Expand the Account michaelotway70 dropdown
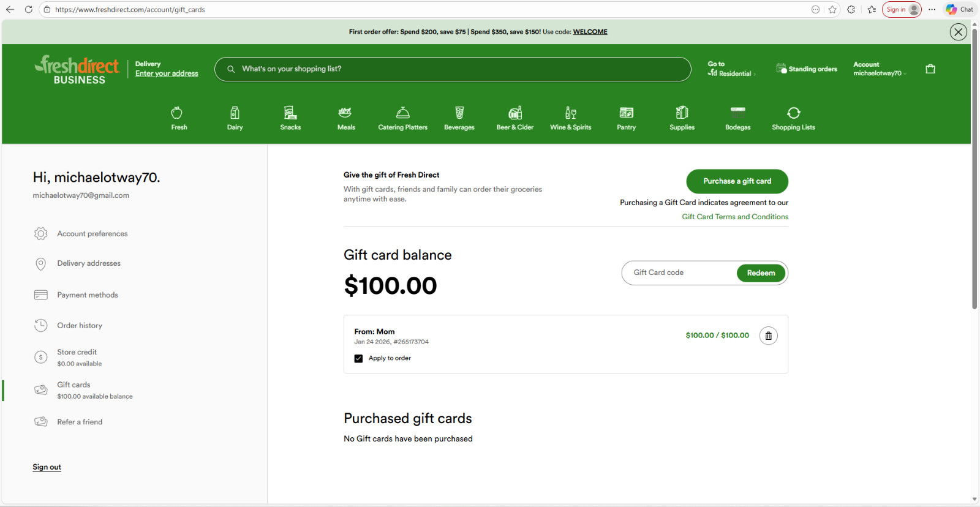The width and height of the screenshot is (980, 507). point(880,69)
